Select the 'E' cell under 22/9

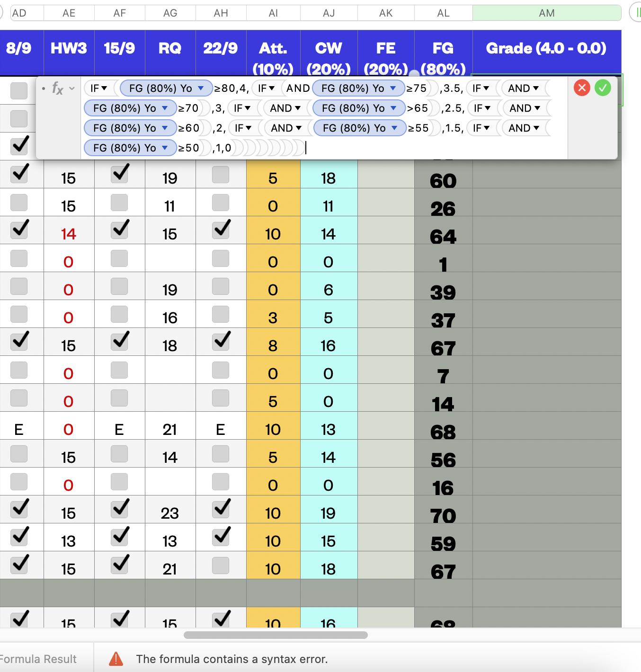pyautogui.click(x=221, y=426)
